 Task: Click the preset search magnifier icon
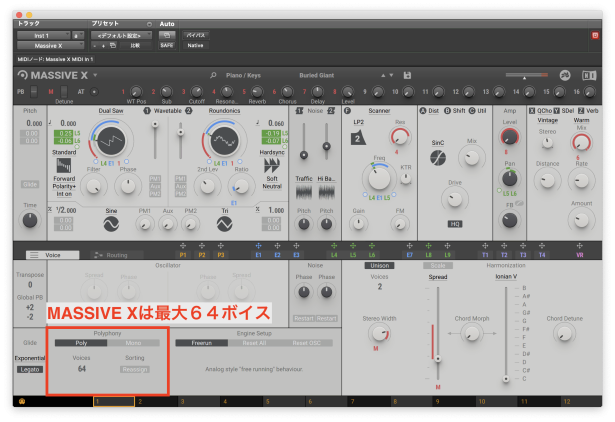[x=214, y=75]
